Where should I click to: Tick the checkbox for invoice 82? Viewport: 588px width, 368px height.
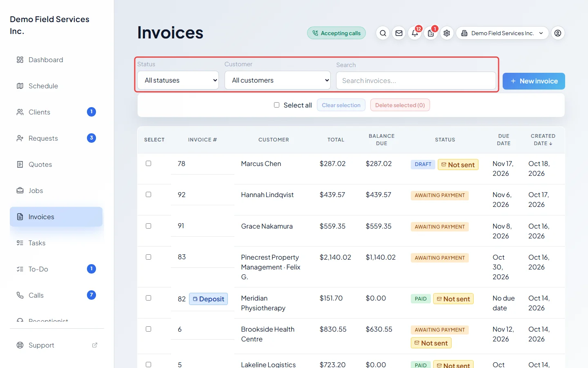tap(149, 298)
